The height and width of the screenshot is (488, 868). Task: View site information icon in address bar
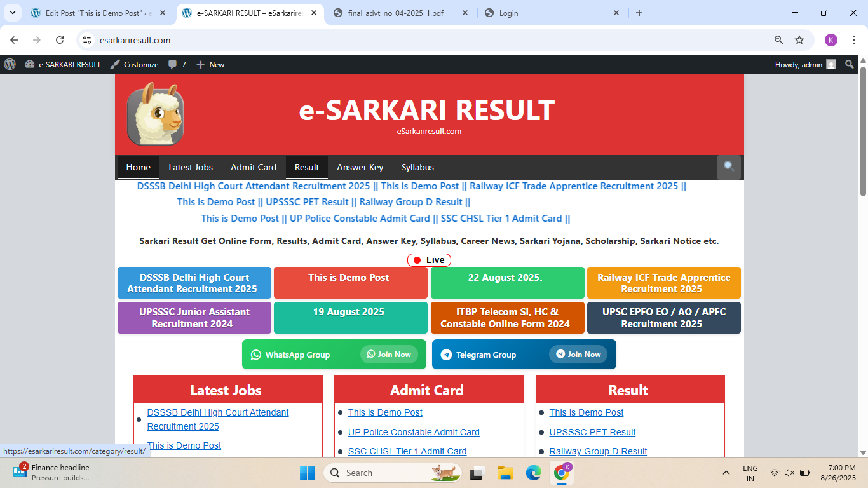(88, 40)
